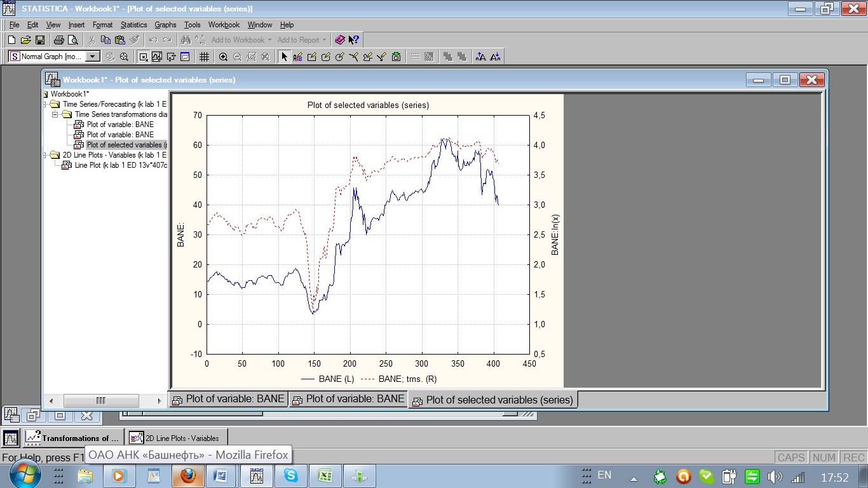Open Skype from the Windows taskbar
Image resolution: width=868 pixels, height=488 pixels.
(291, 475)
